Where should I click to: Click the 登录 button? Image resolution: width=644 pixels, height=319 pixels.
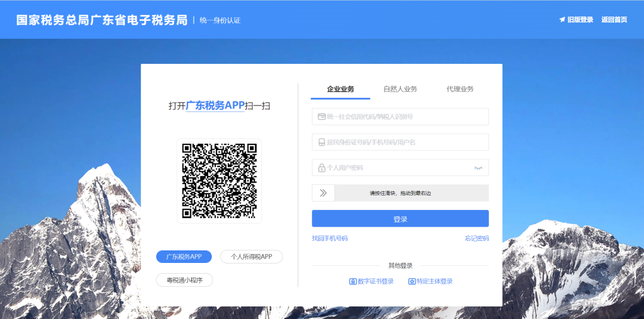click(401, 218)
